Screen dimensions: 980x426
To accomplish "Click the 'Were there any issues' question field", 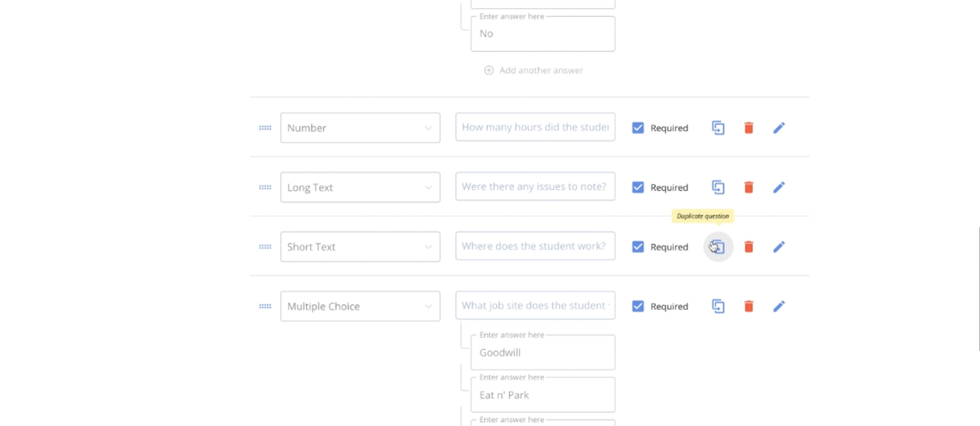I will pos(535,187).
